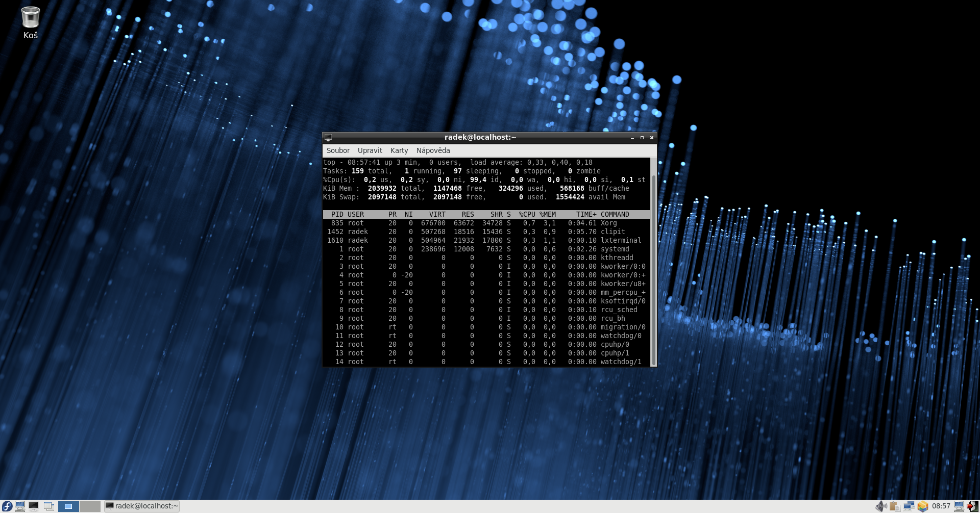This screenshot has height=513, width=980.
Task: Switch to the second gray workspace
Action: [x=90, y=506]
